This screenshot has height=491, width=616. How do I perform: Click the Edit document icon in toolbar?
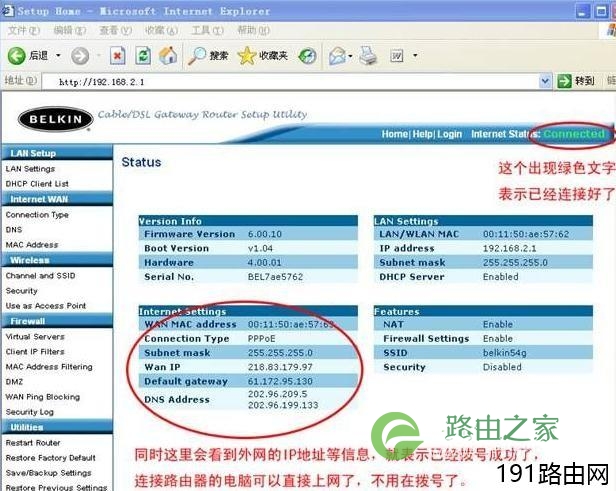point(397,56)
